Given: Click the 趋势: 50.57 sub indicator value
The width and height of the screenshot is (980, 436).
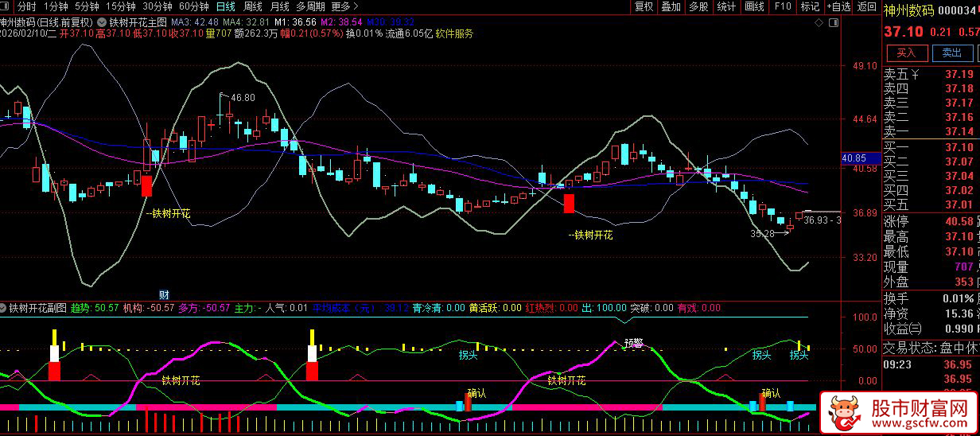Looking at the screenshot, I should [95, 307].
